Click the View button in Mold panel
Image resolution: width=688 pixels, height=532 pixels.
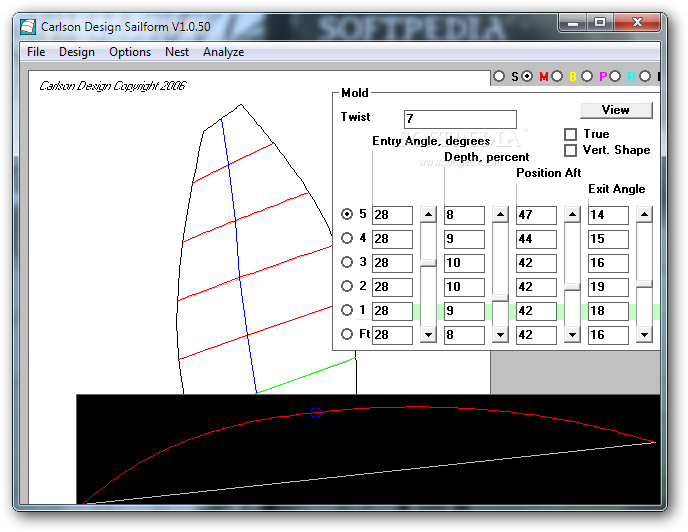pos(616,110)
